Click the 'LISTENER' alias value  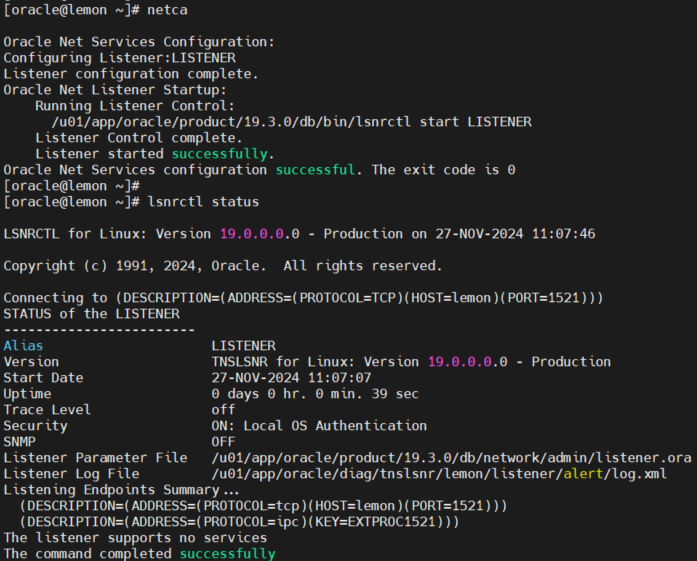click(x=244, y=346)
